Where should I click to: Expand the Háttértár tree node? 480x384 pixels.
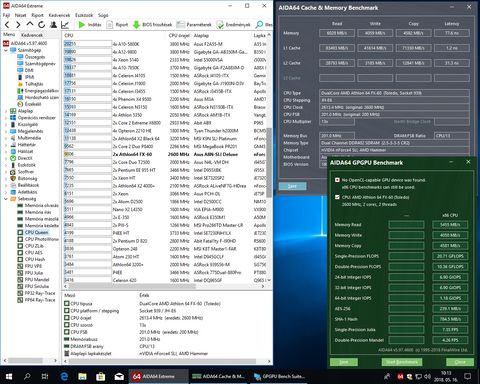click(6, 145)
